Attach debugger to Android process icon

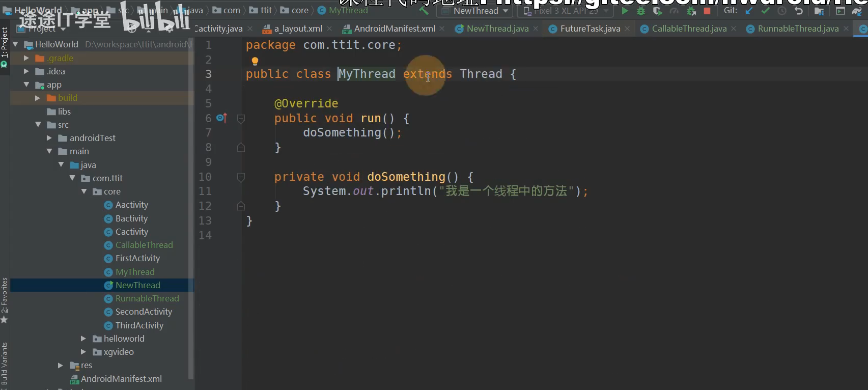pyautogui.click(x=691, y=11)
